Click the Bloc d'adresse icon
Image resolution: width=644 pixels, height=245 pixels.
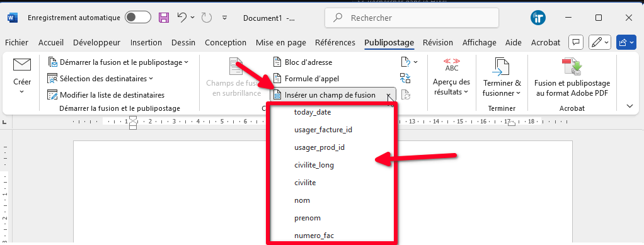277,62
